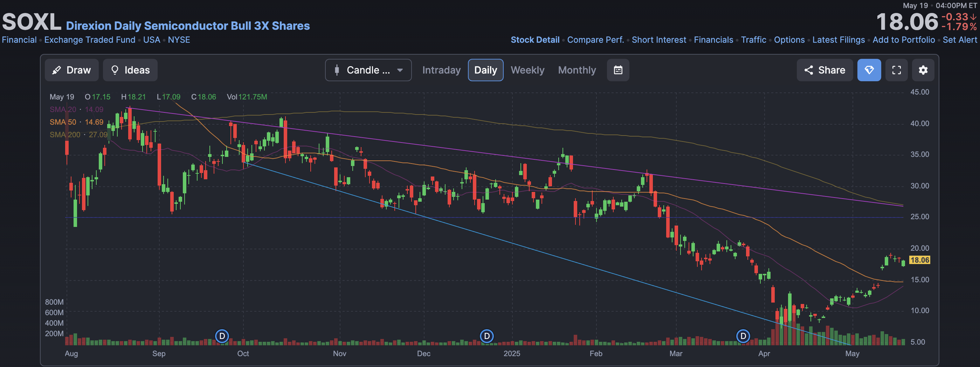Click the SMA 50 indicator label
980x367 pixels.
[x=76, y=122]
